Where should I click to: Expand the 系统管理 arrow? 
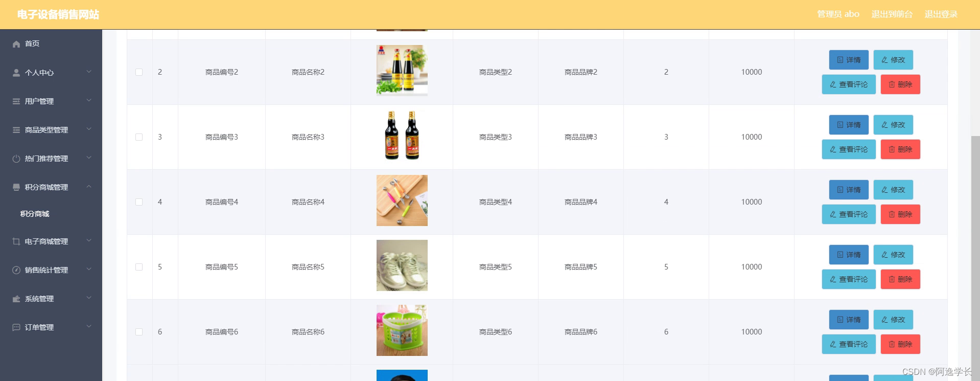coord(89,298)
